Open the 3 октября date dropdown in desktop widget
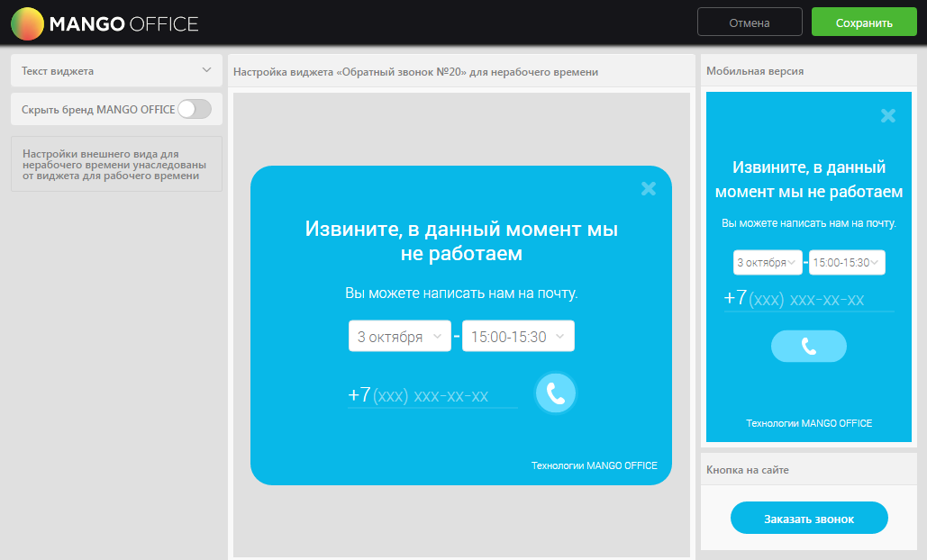 (400, 336)
